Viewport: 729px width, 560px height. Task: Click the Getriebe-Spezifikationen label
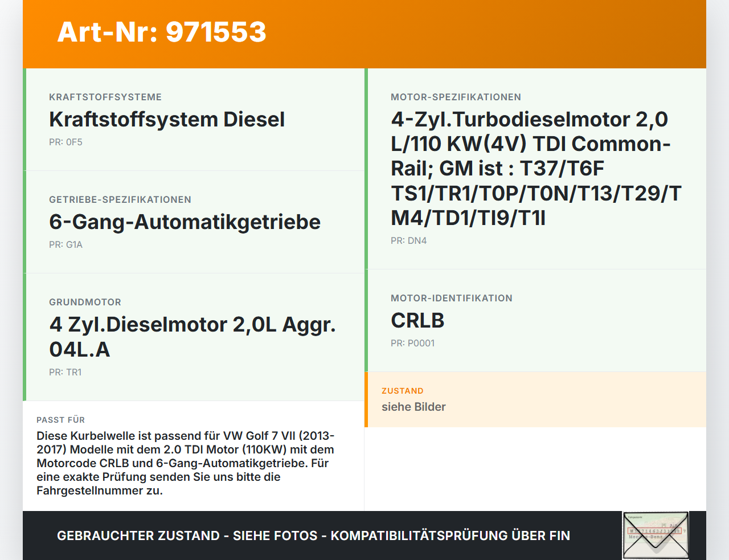pyautogui.click(x=120, y=199)
